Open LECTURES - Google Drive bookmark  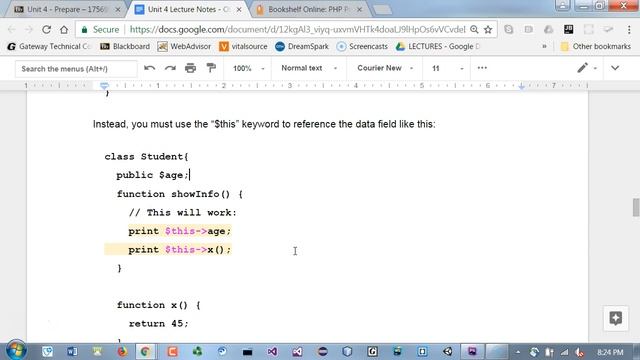[x=438, y=47]
